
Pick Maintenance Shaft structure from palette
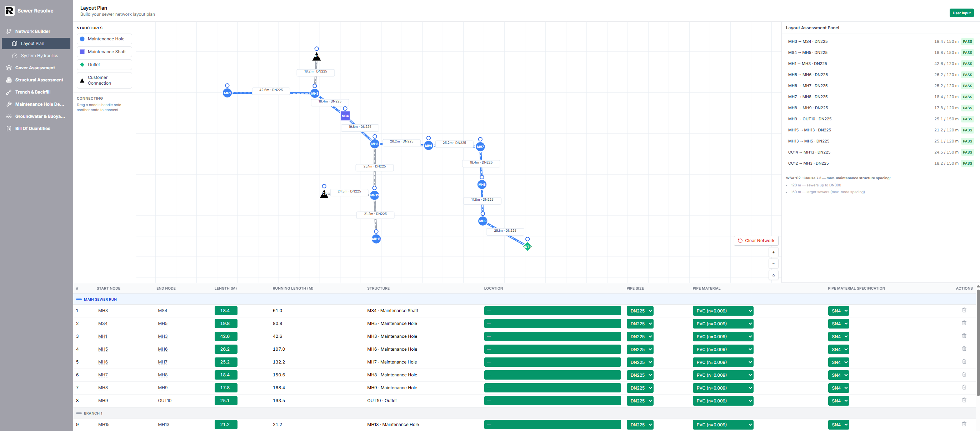104,52
